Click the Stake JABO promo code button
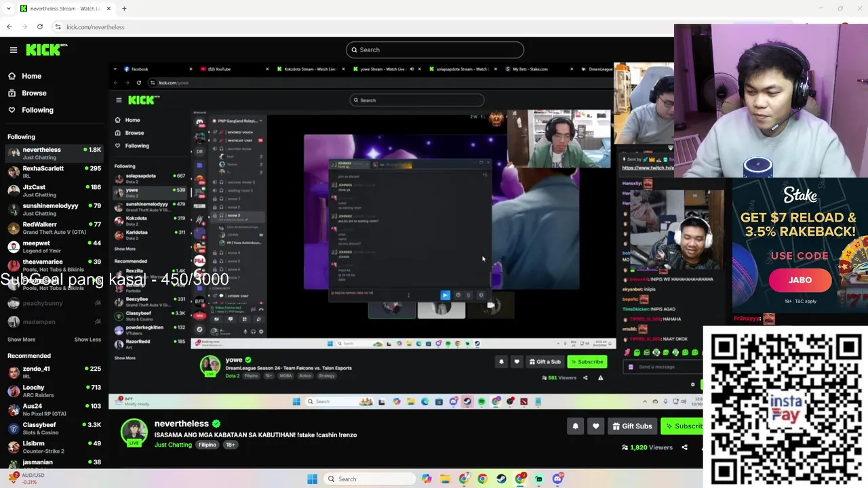Image resolution: width=868 pixels, height=488 pixels. pyautogui.click(x=800, y=280)
